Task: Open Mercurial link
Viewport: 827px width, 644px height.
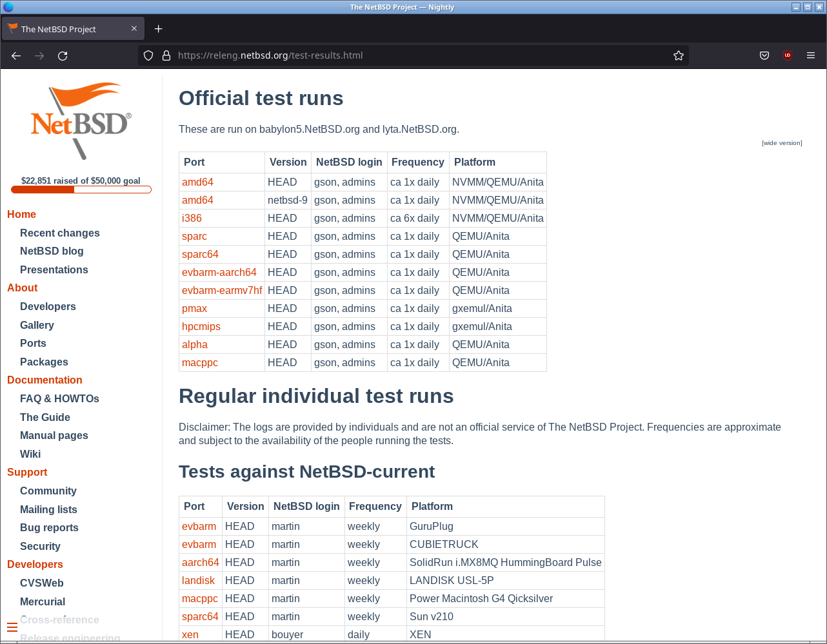Action: pos(43,602)
